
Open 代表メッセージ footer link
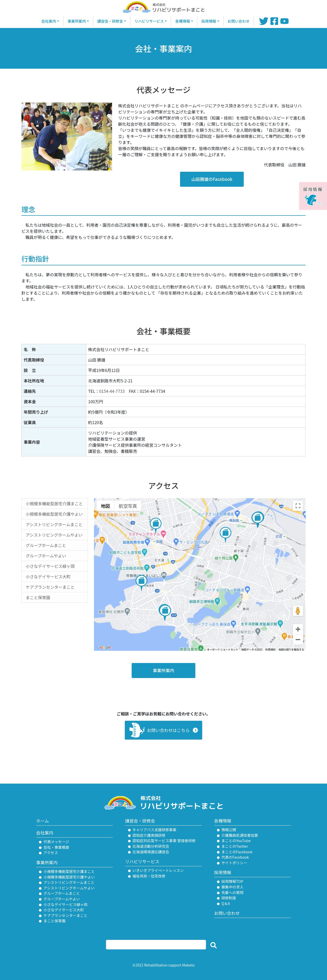[x=56, y=842]
